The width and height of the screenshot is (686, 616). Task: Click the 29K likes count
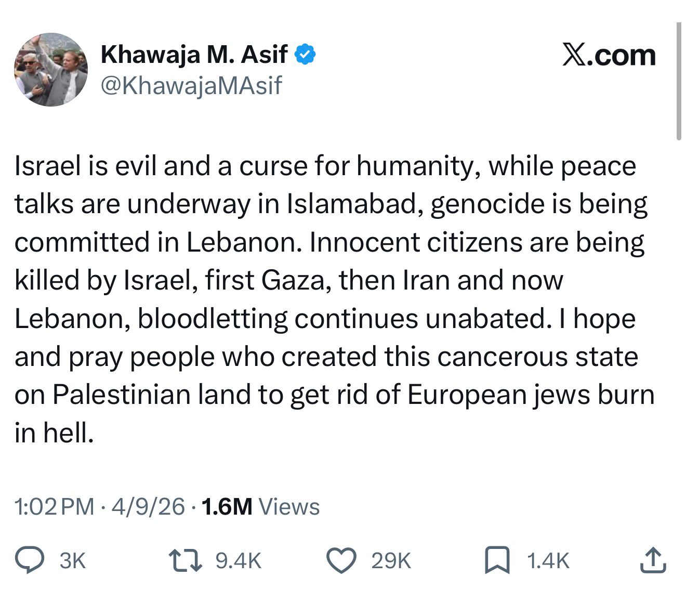(x=391, y=561)
